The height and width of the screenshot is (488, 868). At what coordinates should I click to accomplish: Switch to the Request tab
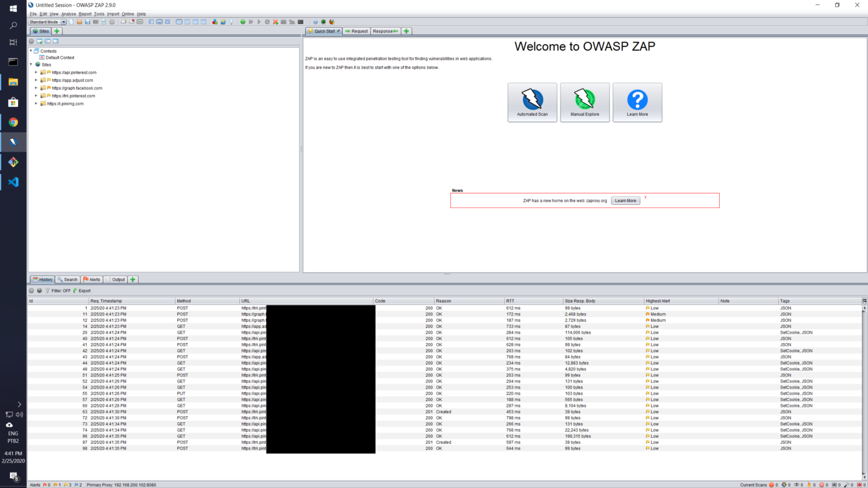(x=356, y=31)
